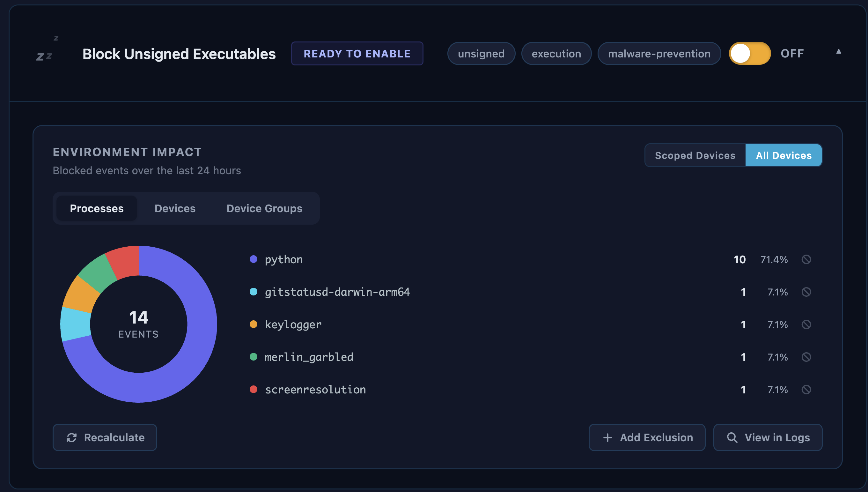Click the malware-prevention tag
The image size is (868, 492).
tap(659, 53)
